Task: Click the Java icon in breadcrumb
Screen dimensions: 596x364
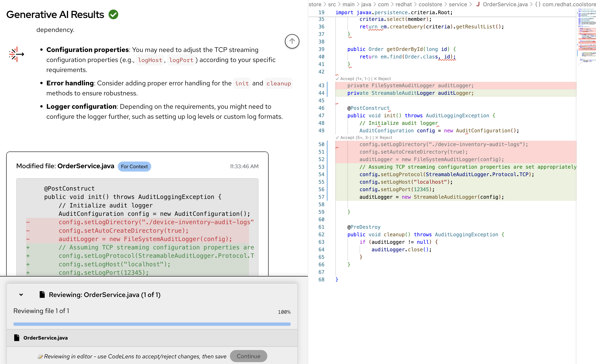Action: pos(478,4)
